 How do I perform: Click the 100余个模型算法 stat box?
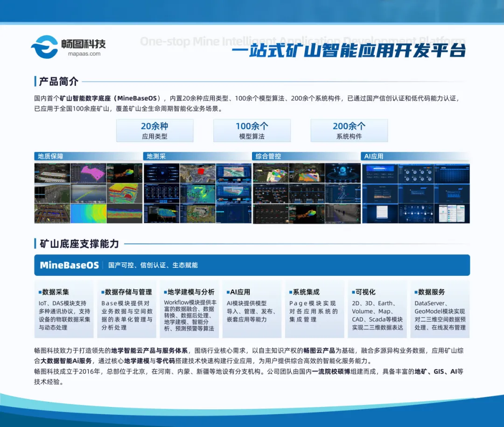tap(252, 130)
